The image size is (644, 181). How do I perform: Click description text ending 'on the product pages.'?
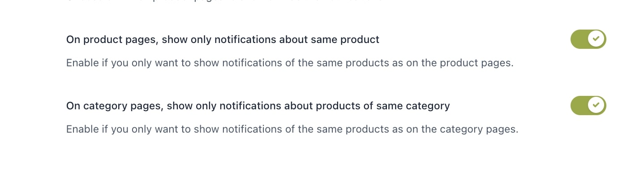tap(289, 63)
